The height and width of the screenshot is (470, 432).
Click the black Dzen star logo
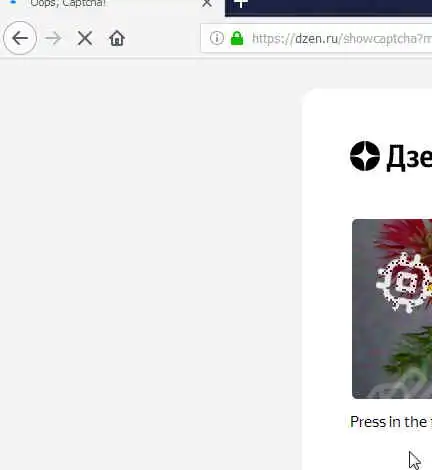tap(365, 156)
